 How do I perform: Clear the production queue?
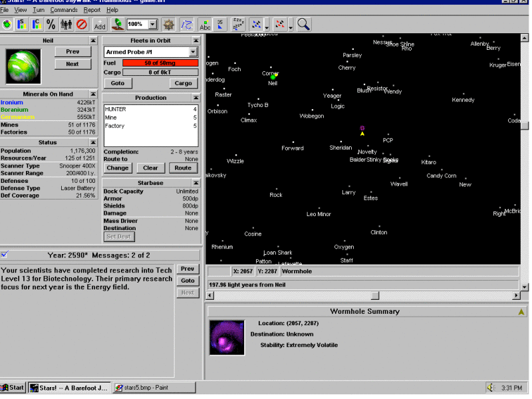[150, 168]
